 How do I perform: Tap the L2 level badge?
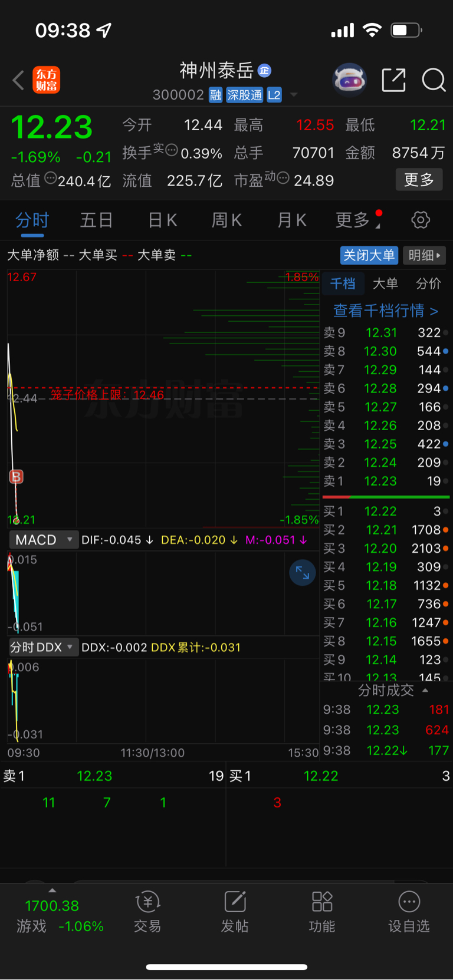pos(274,95)
